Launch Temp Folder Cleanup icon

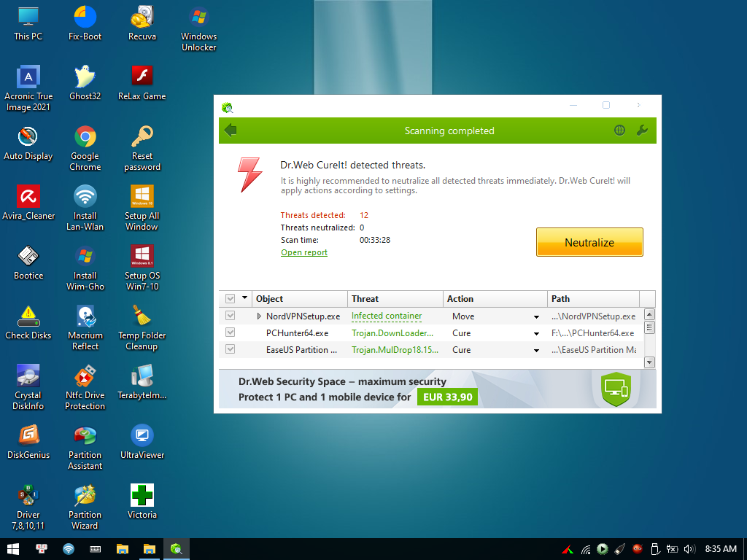point(142,328)
